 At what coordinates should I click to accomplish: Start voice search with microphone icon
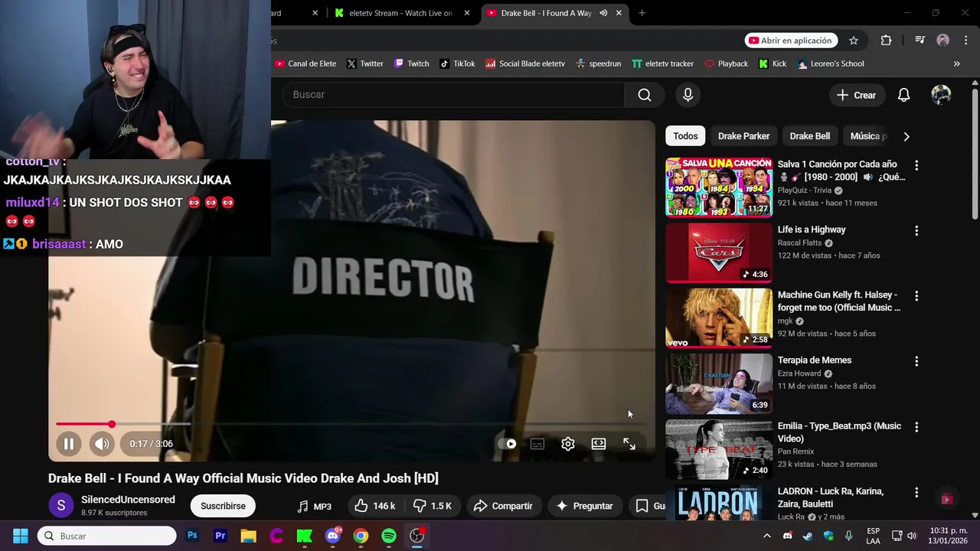coord(688,95)
